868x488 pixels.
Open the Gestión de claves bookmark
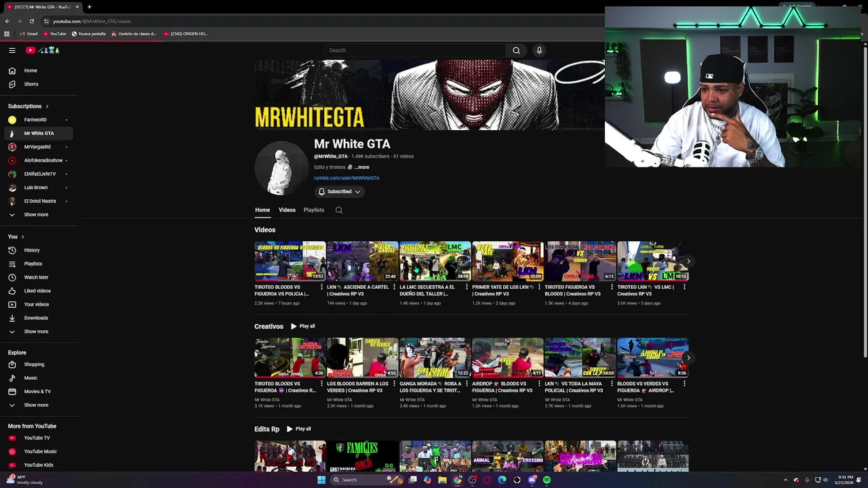134,33
